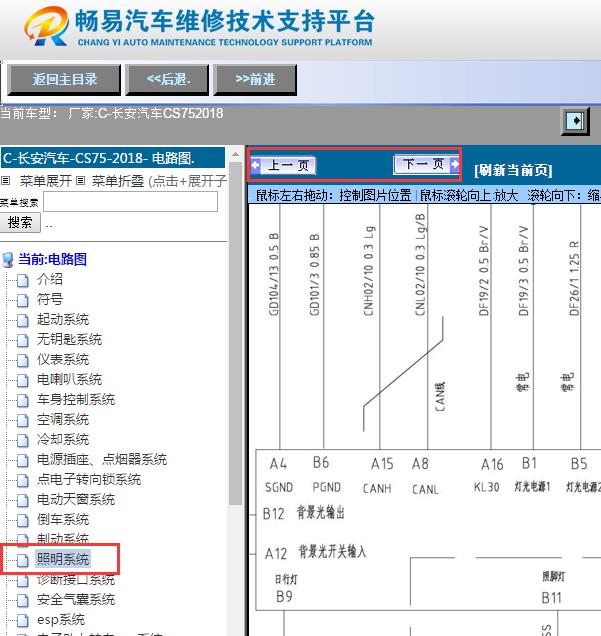
Task: Click the page icon beside 电动天窗系统
Action: (x=23, y=500)
